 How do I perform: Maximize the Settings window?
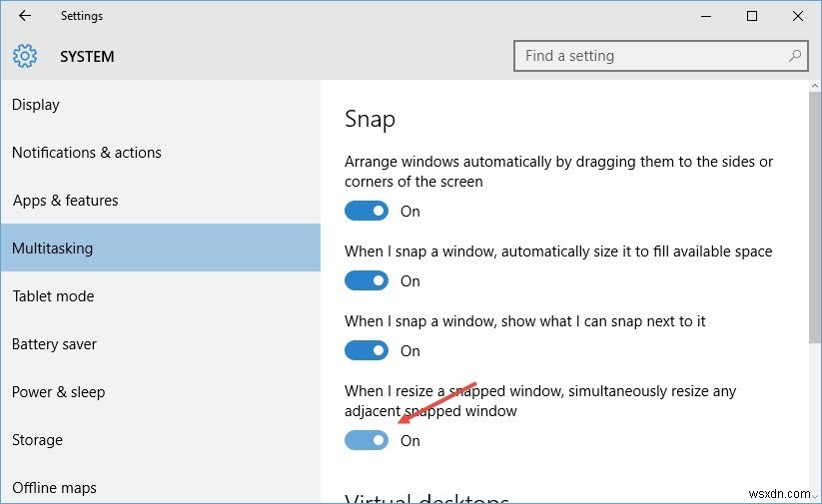coord(752,16)
